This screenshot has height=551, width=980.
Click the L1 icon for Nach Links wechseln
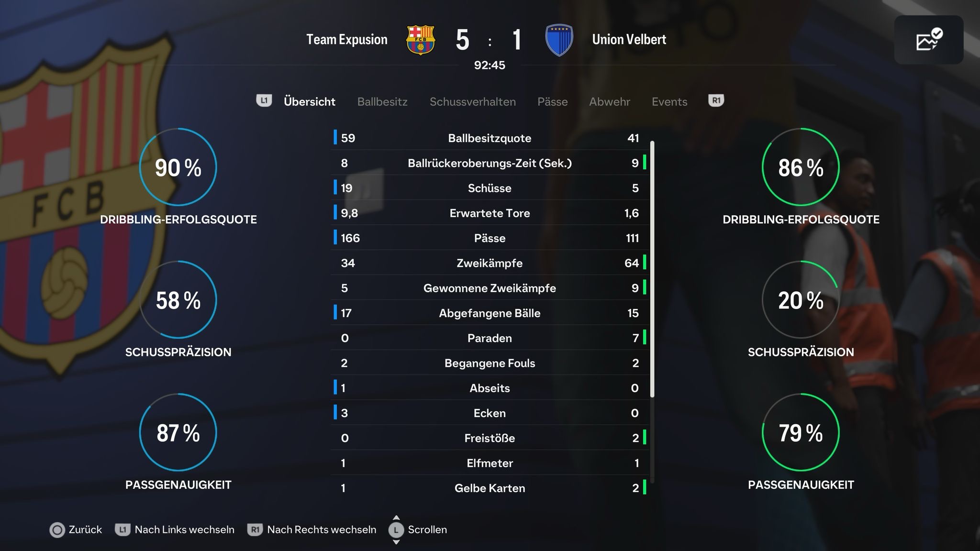pyautogui.click(x=122, y=529)
